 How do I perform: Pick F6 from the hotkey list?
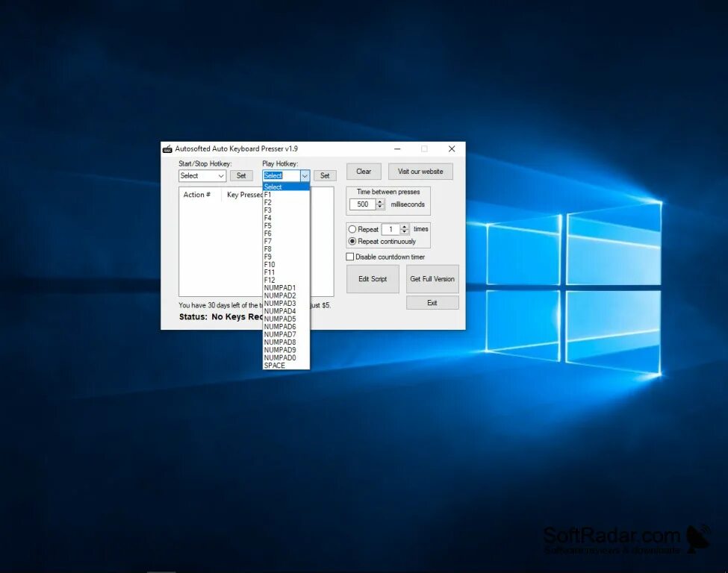[x=286, y=234]
